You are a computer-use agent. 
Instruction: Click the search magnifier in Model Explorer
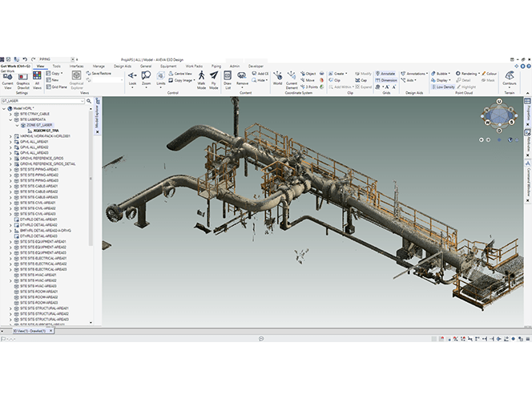pyautogui.click(x=90, y=101)
